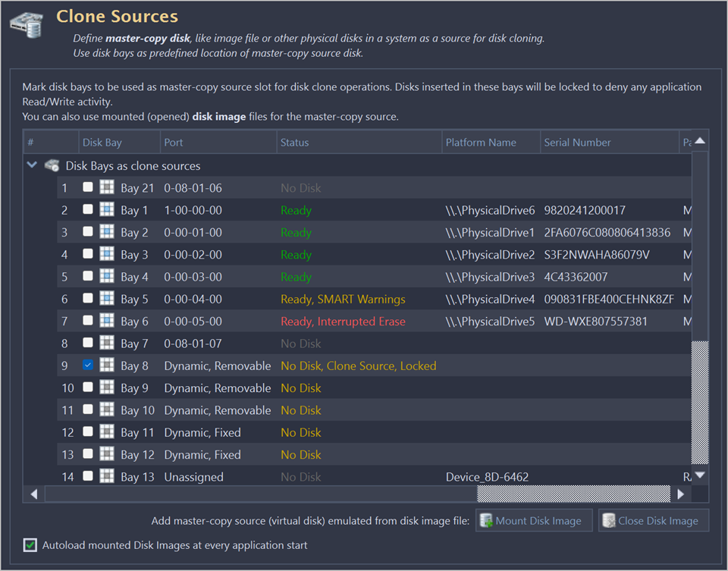Sort by the Status column header
The height and width of the screenshot is (571, 728).
[x=359, y=142]
